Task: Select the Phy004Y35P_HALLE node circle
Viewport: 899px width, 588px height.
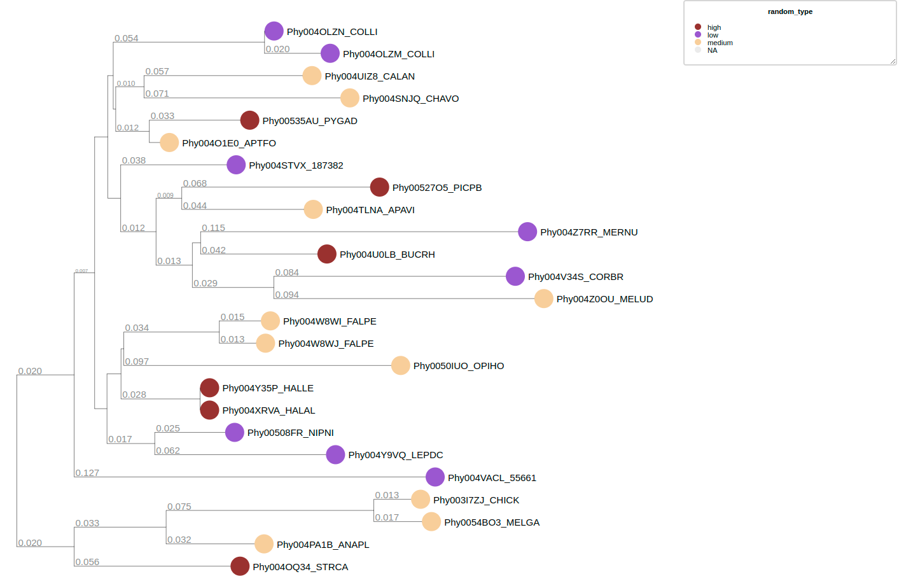Action: (x=209, y=388)
